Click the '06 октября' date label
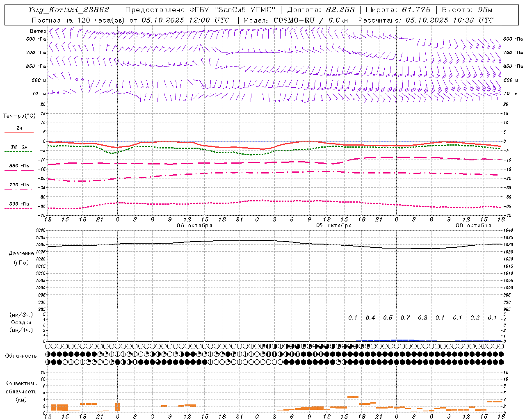Screen dimensions: 525x420 coord(194,226)
